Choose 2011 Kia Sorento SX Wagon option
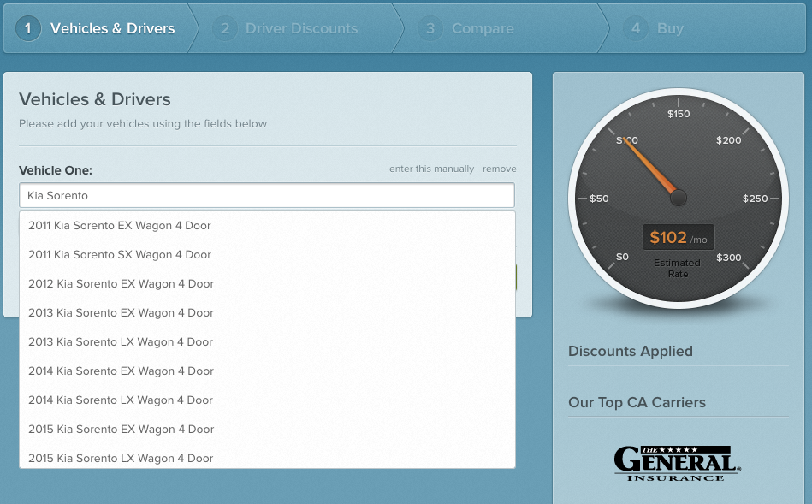 point(120,255)
